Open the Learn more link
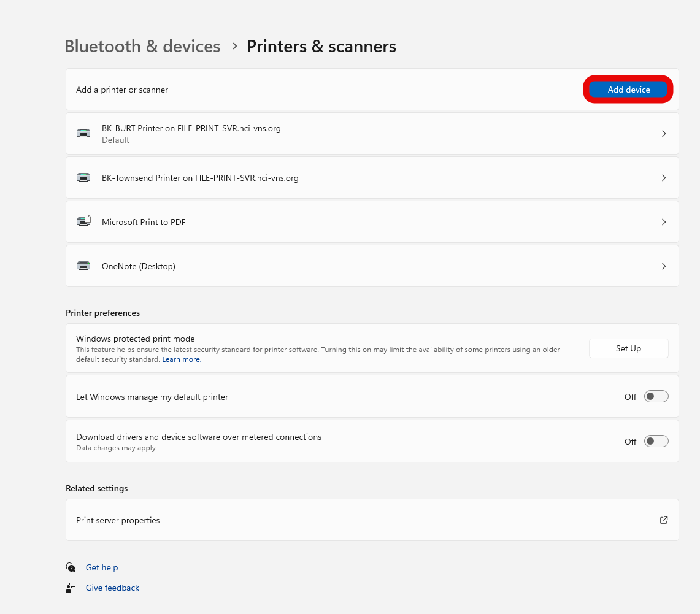Viewport: 700px width, 614px height. coord(181,359)
